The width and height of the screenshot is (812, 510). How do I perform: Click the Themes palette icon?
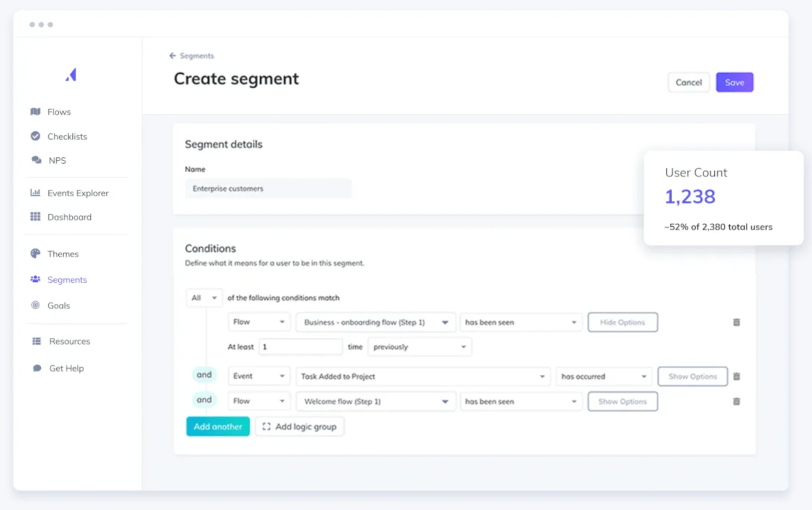(x=35, y=253)
